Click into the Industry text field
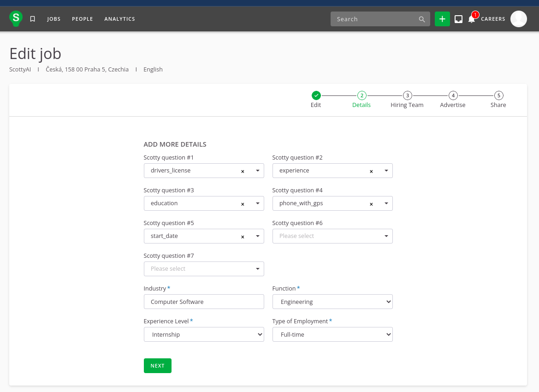The height and width of the screenshot is (392, 539). tap(204, 302)
